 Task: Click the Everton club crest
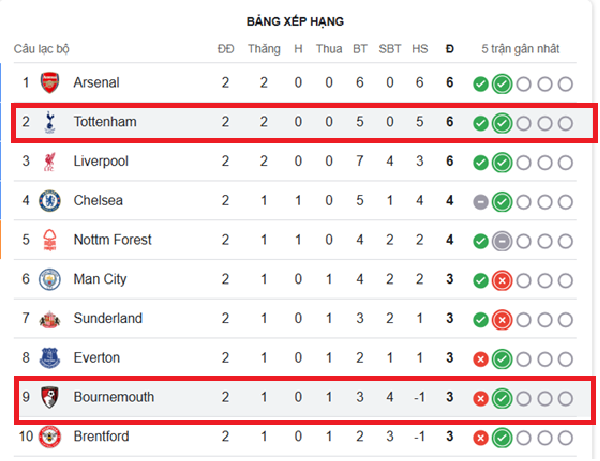coord(50,358)
